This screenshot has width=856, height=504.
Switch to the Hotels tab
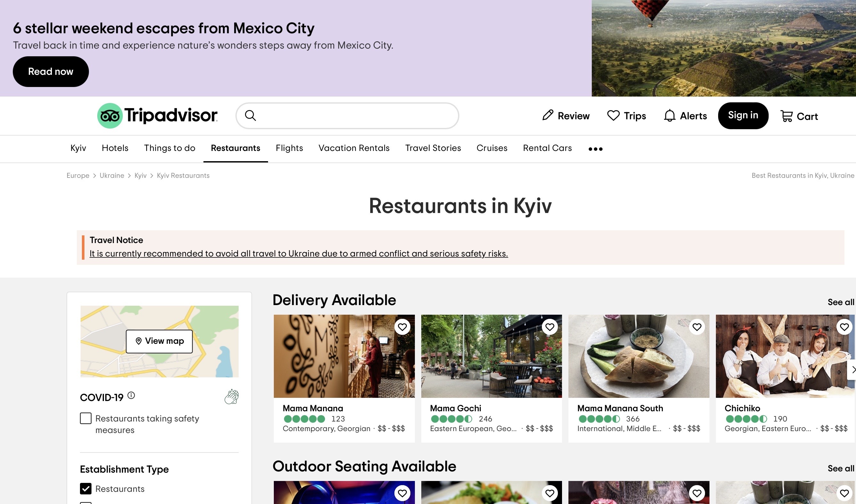(x=115, y=148)
